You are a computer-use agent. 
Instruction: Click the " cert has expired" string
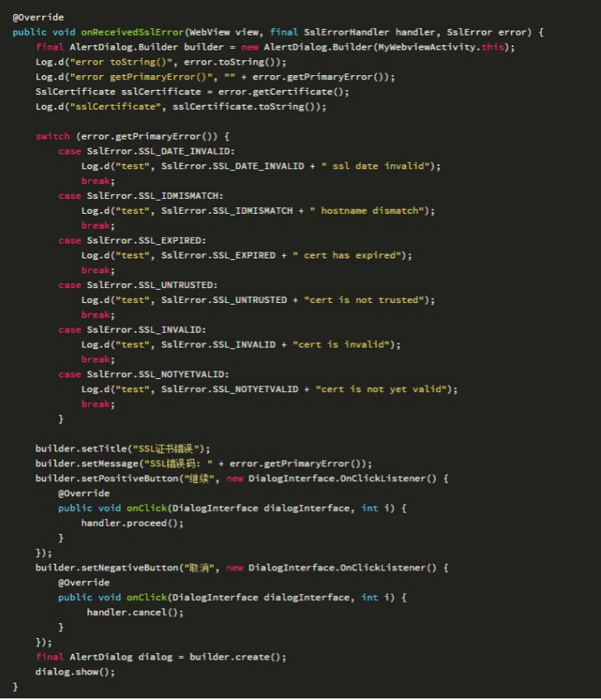[x=347, y=255]
